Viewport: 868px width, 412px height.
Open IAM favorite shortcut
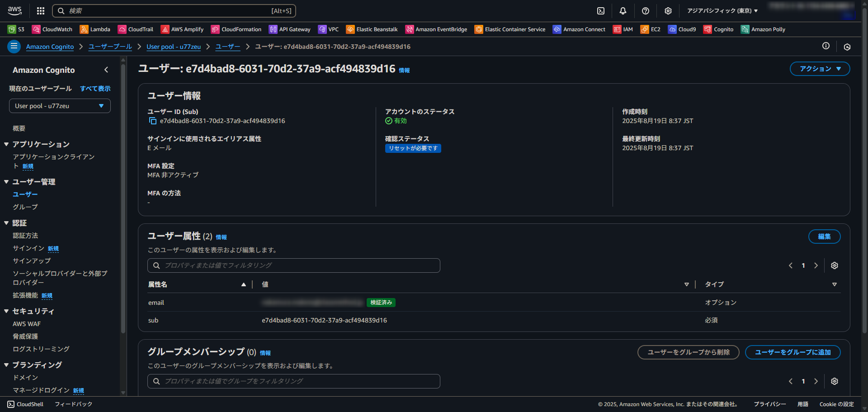tap(623, 29)
